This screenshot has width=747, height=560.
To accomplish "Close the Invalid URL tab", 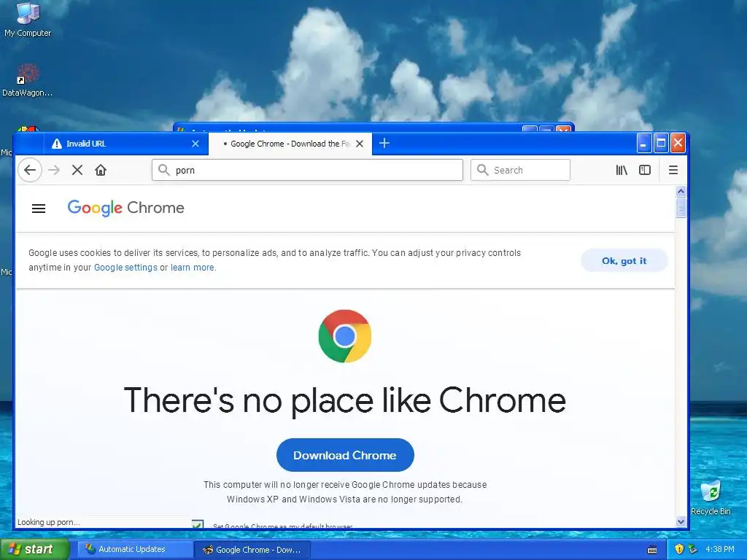I will (196, 144).
